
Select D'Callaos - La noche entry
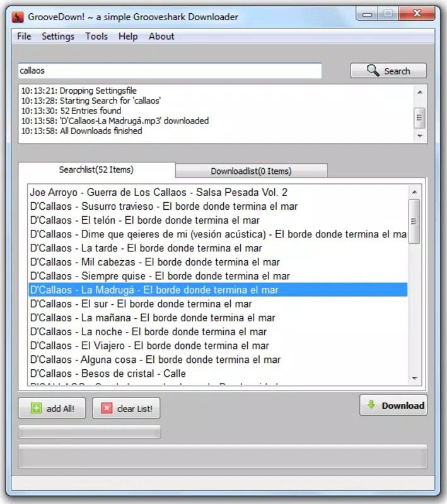point(218,331)
